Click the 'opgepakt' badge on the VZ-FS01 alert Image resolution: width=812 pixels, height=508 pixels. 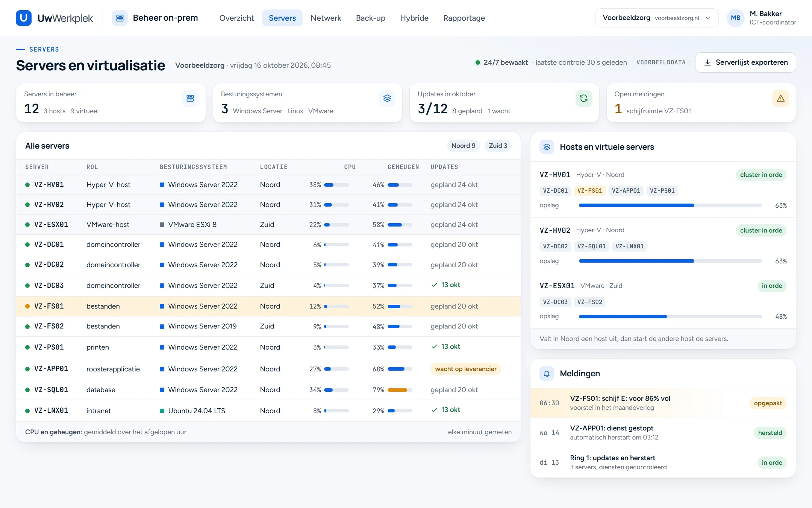768,403
